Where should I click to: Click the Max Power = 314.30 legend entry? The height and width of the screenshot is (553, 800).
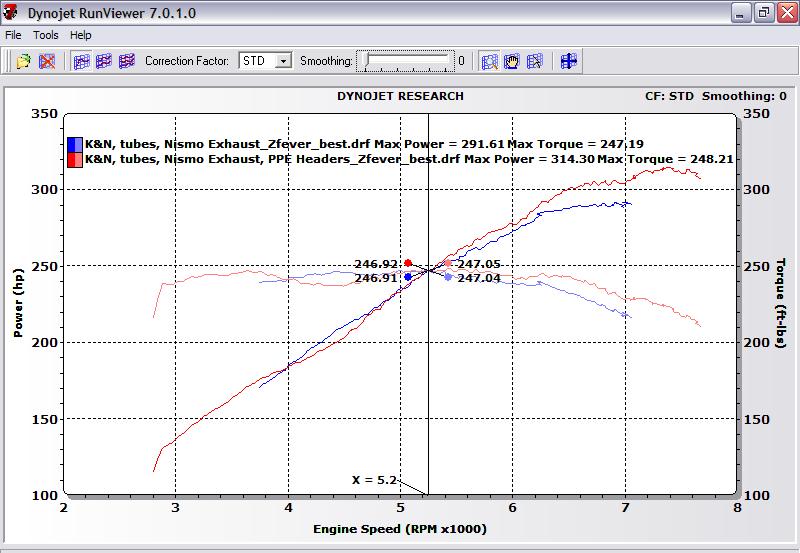click(530, 159)
